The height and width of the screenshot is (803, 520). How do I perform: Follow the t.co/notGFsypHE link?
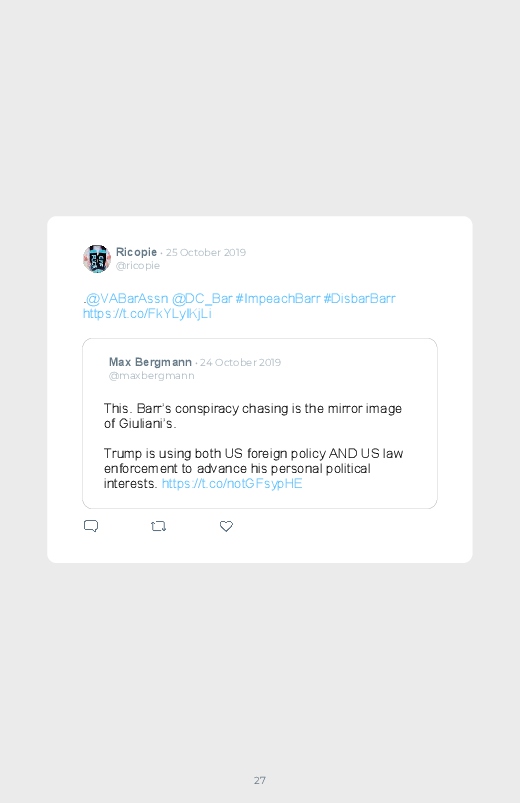pos(232,483)
